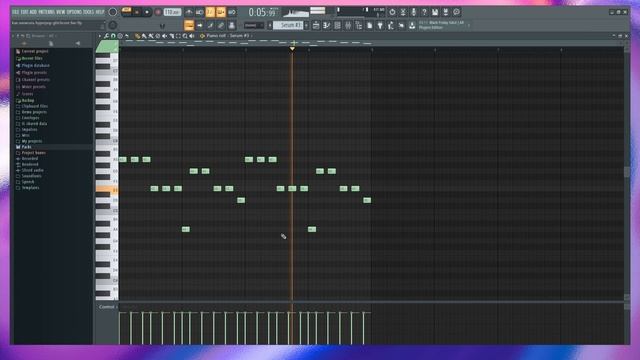Open the TOOLS menu
The width and height of the screenshot is (640, 360).
(88, 12)
